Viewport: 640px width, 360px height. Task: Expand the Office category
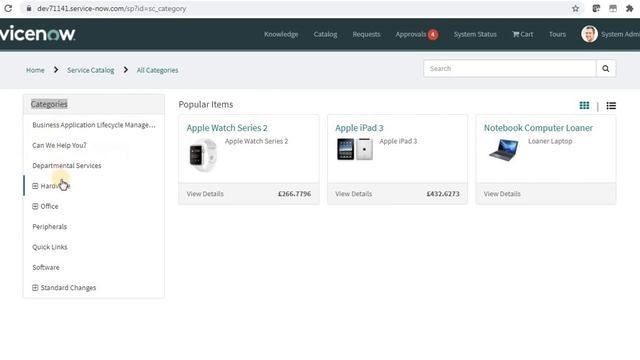pyautogui.click(x=35, y=207)
